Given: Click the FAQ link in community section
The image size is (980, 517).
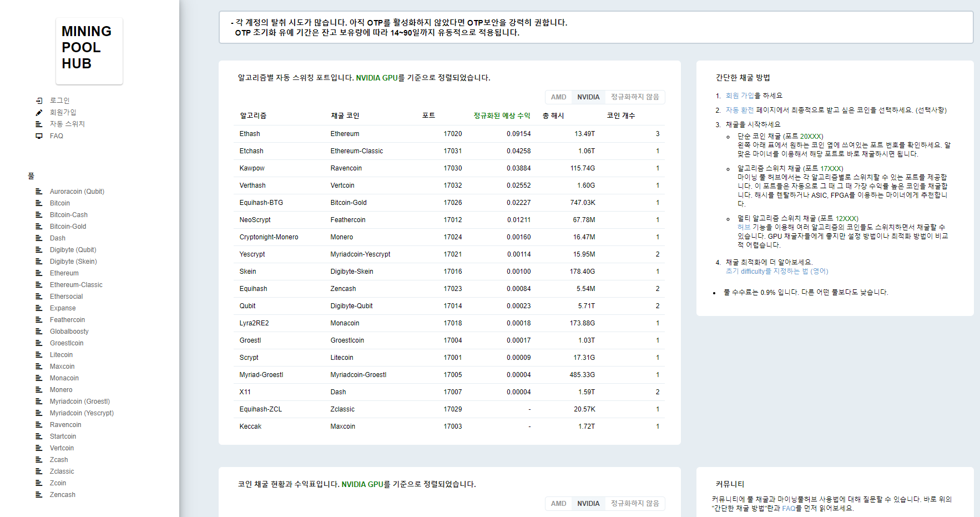Looking at the screenshot, I should coord(789,508).
